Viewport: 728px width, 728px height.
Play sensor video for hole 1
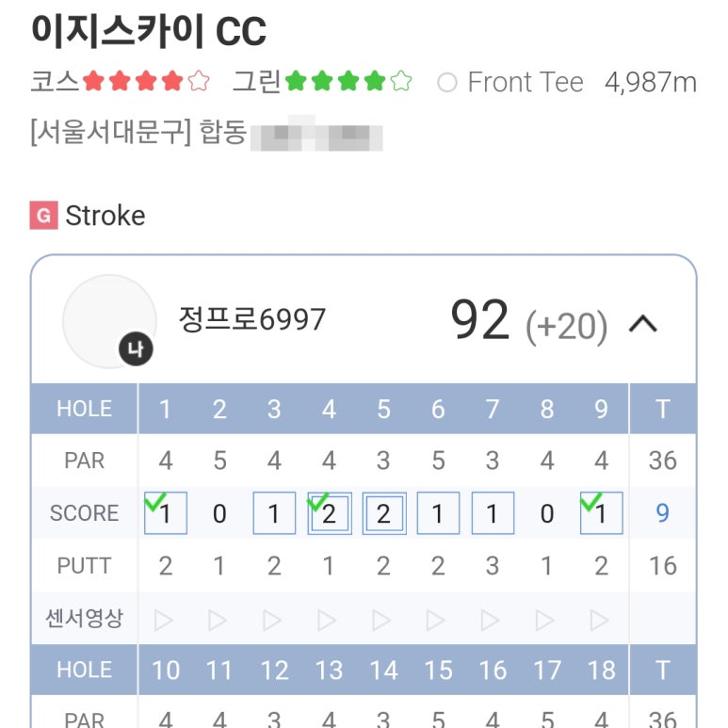pyautogui.click(x=165, y=620)
